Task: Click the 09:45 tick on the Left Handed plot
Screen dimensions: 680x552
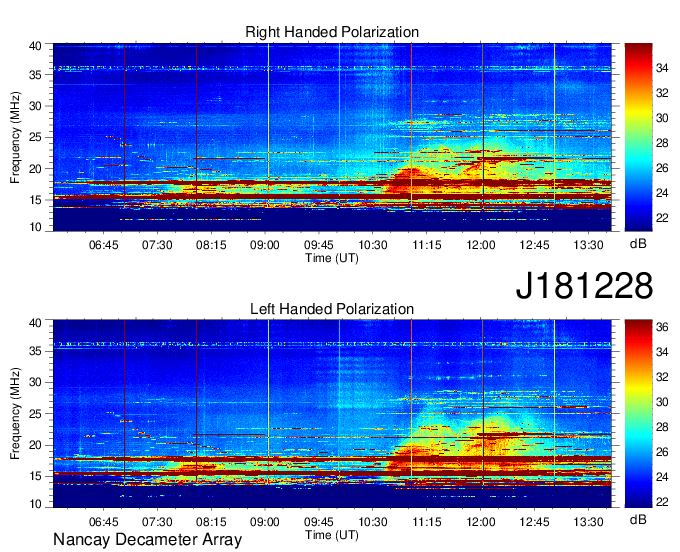Action: [319, 522]
